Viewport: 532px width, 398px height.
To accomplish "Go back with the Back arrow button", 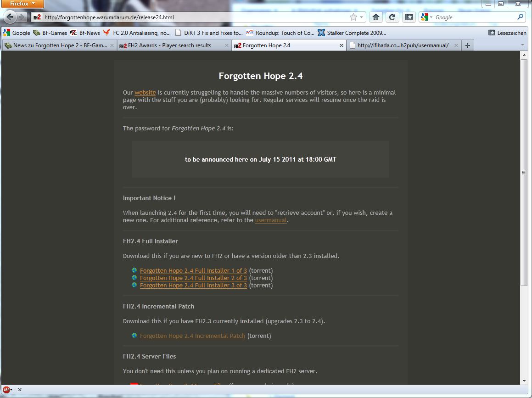I will [x=10, y=17].
